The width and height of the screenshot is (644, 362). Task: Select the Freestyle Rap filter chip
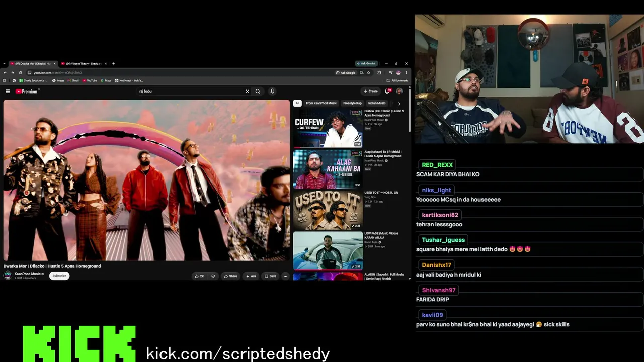352,103
